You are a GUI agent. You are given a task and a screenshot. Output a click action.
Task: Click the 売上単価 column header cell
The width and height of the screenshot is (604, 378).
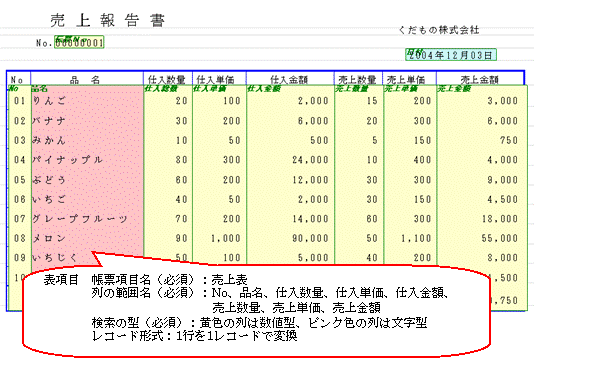click(409, 79)
